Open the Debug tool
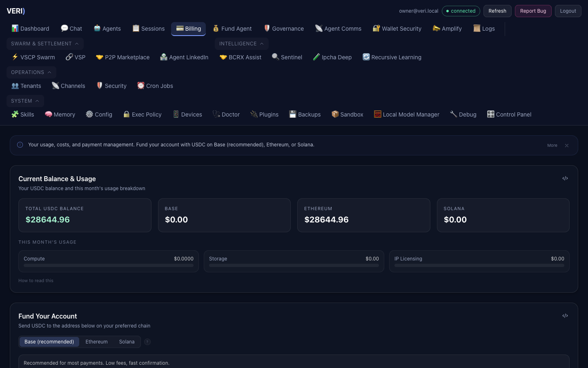588x368 pixels. click(463, 114)
